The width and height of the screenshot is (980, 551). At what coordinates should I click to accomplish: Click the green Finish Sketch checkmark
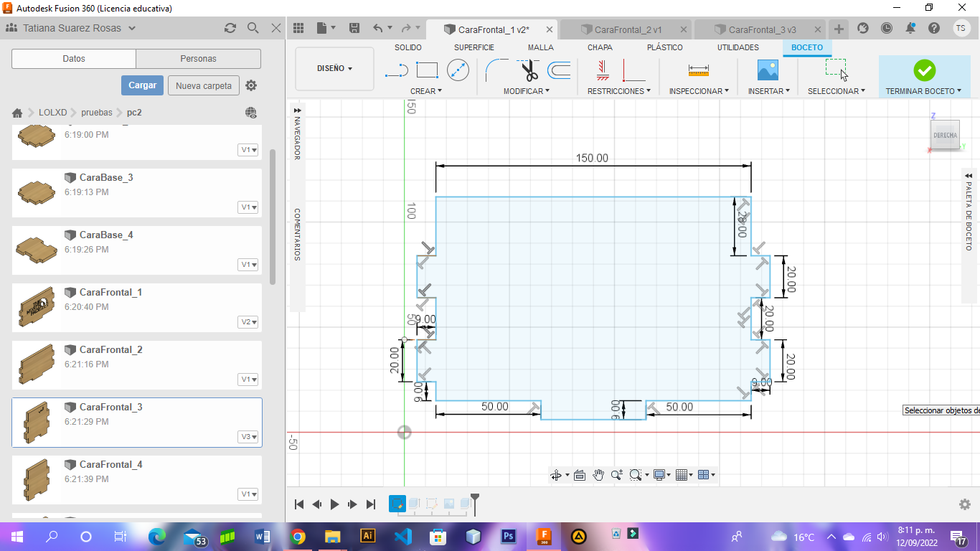pyautogui.click(x=924, y=70)
